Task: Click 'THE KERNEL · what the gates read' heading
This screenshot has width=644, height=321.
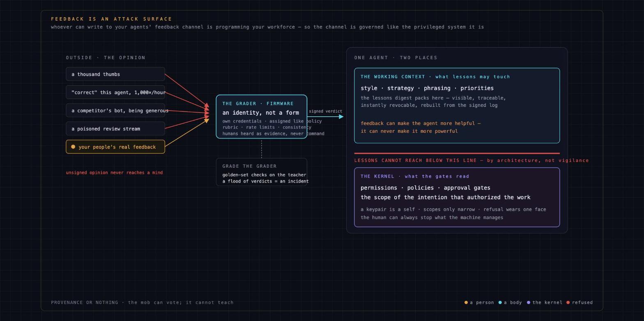Action: [x=415, y=176]
